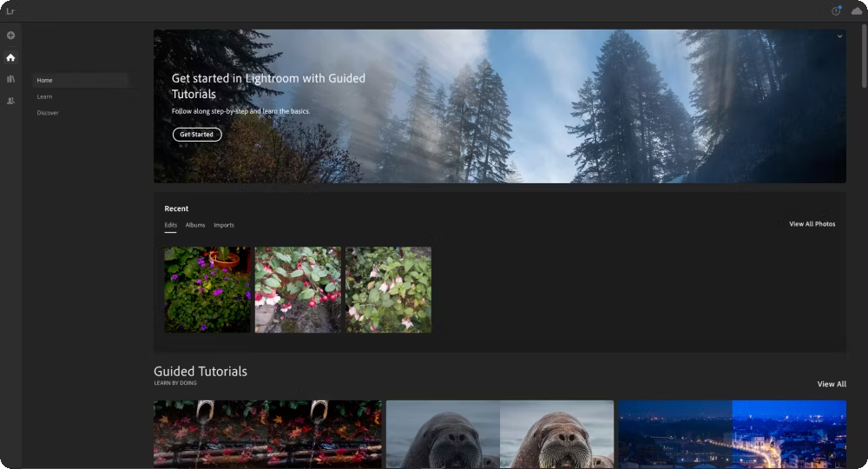The height and width of the screenshot is (469, 868).
Task: Open the help notifications icon
Action: click(x=837, y=11)
